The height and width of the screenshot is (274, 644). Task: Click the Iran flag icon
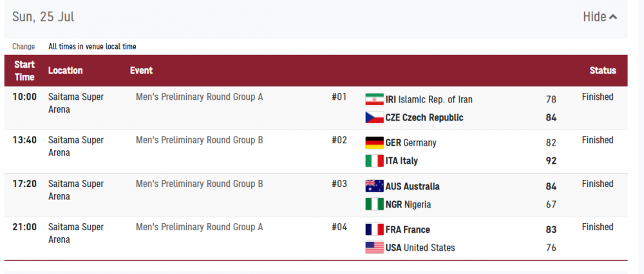pos(374,99)
